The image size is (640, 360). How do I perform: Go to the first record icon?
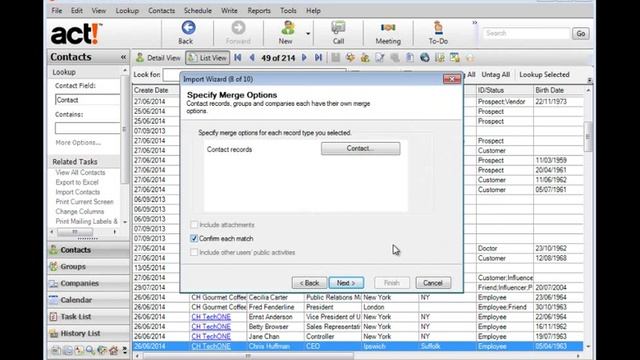click(238, 58)
